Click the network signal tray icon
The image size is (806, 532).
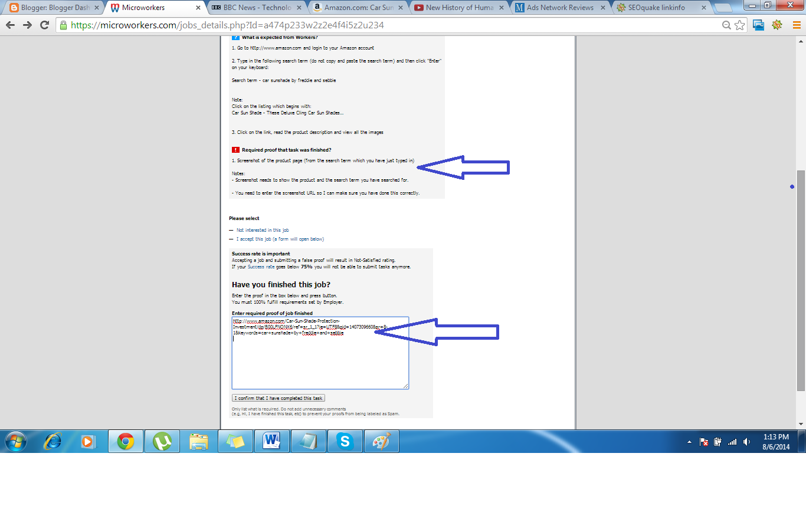[x=732, y=442]
